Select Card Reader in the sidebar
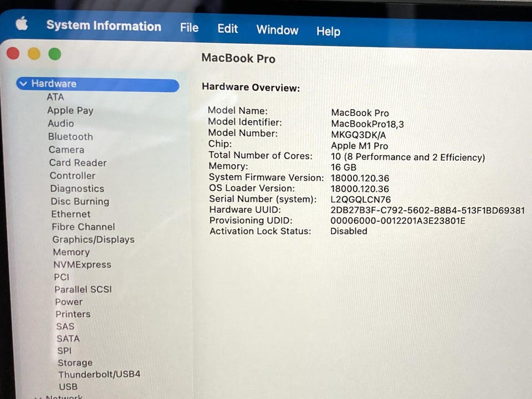The image size is (532, 399). tap(78, 162)
